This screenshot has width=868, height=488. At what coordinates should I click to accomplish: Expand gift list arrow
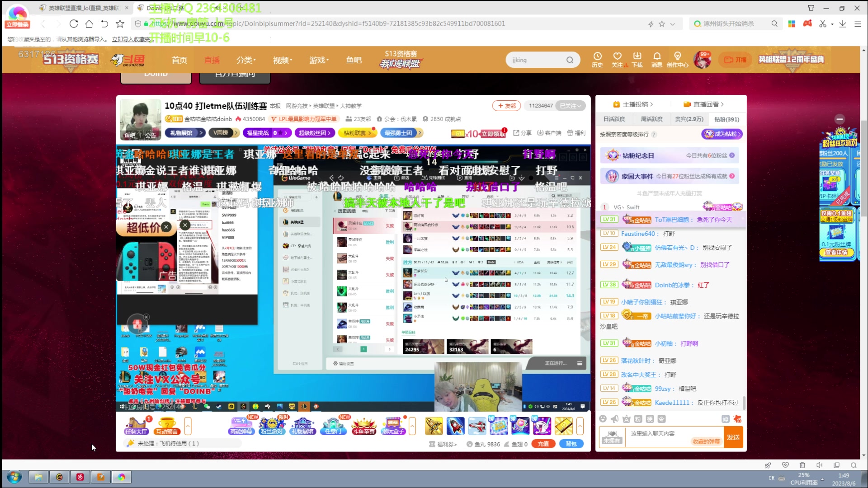point(580,426)
